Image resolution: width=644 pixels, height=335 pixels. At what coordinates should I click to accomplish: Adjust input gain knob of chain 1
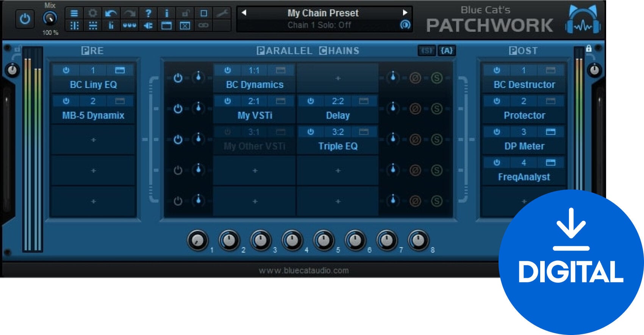198,77
